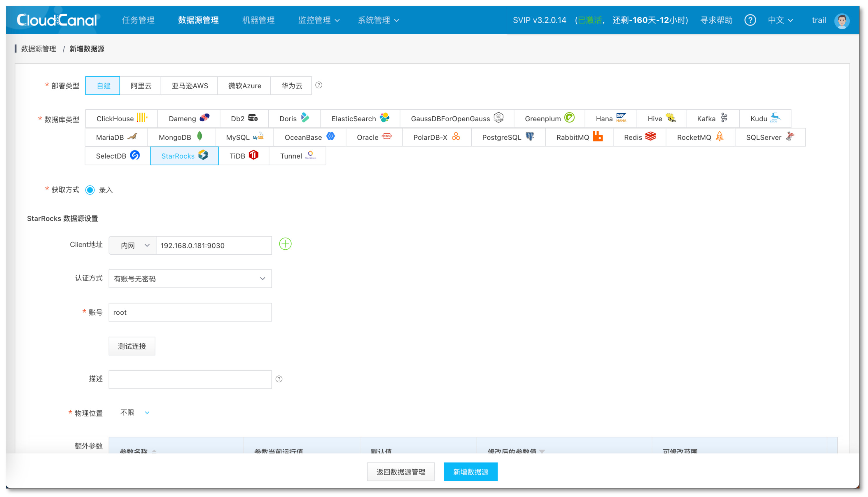Viewport: 868px width, 497px height.
Task: Select PostgreSQL database type
Action: tap(508, 137)
